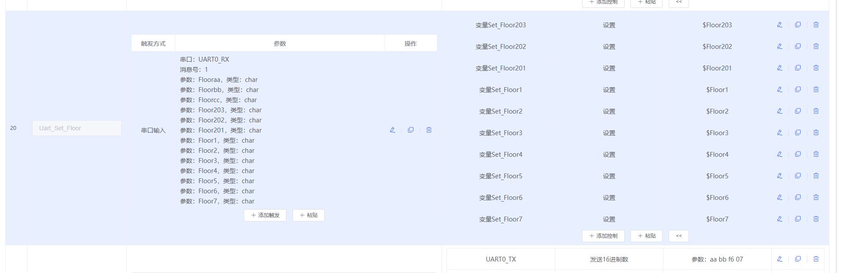Edit the UART0_TX control row

pyautogui.click(x=780, y=259)
